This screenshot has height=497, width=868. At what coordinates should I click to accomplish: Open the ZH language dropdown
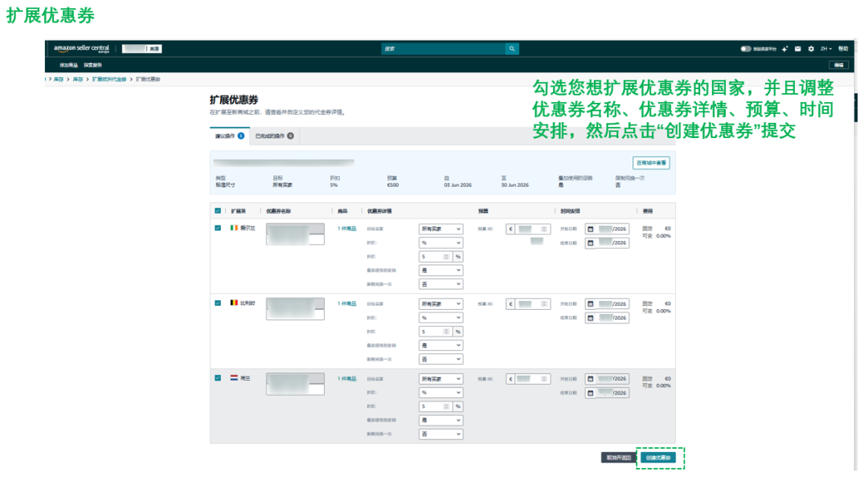(x=826, y=49)
